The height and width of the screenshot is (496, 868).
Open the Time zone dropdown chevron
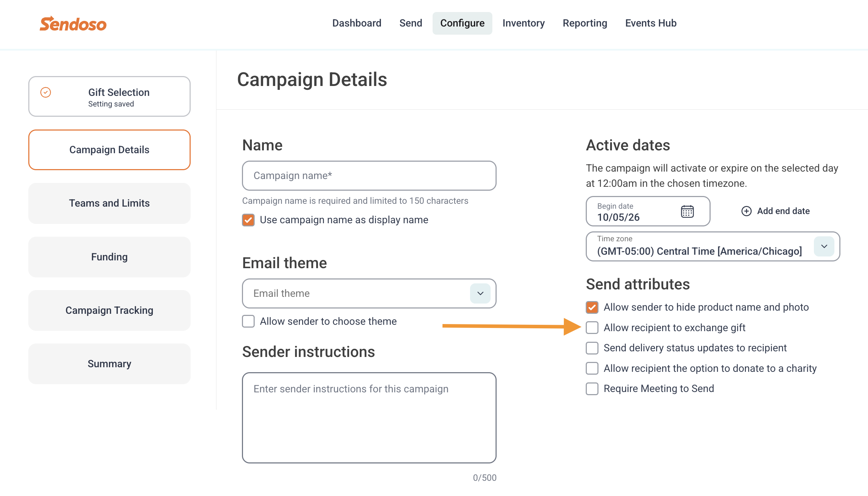(824, 246)
